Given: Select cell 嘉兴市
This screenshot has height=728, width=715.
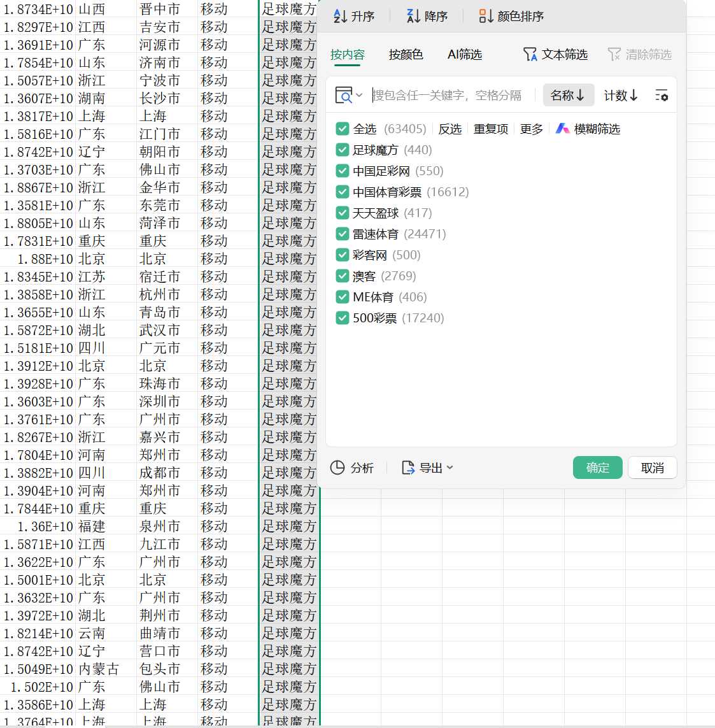Looking at the screenshot, I should click(167, 437).
